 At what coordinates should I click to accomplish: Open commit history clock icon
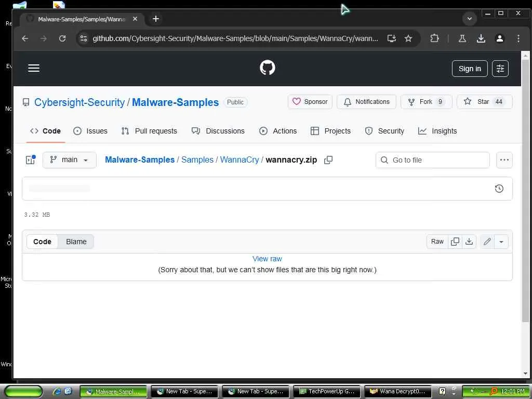[x=499, y=189]
